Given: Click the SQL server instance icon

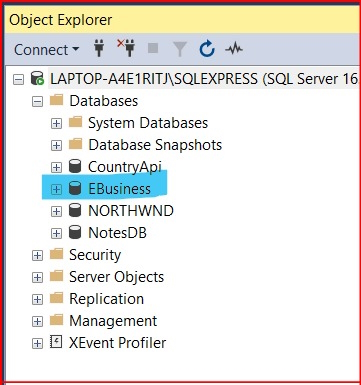Looking at the screenshot, I should (x=37, y=79).
